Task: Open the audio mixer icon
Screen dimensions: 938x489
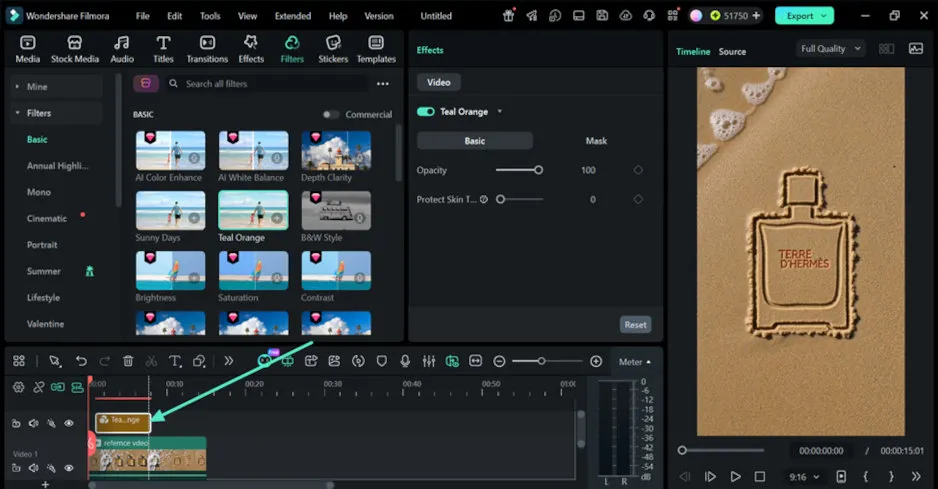Action: [429, 361]
